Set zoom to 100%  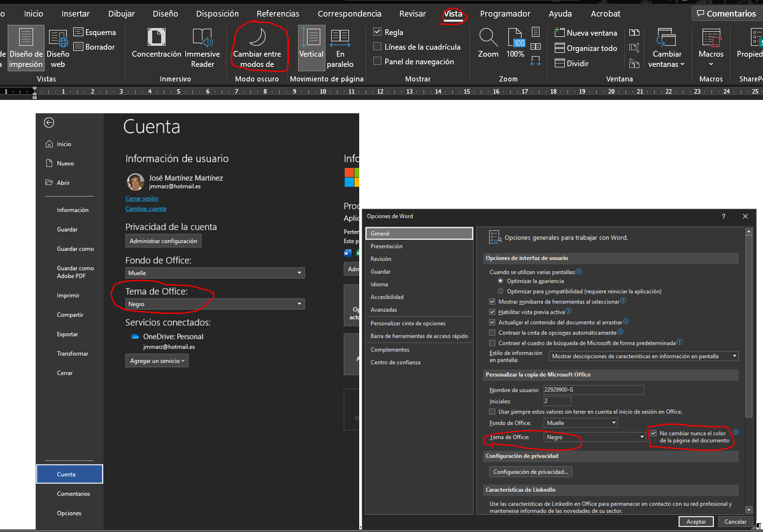pos(515,43)
